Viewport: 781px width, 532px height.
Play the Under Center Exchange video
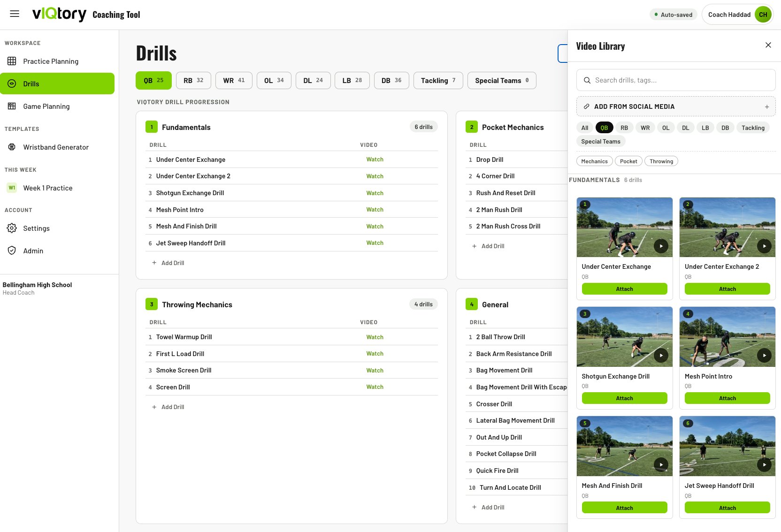click(x=661, y=246)
